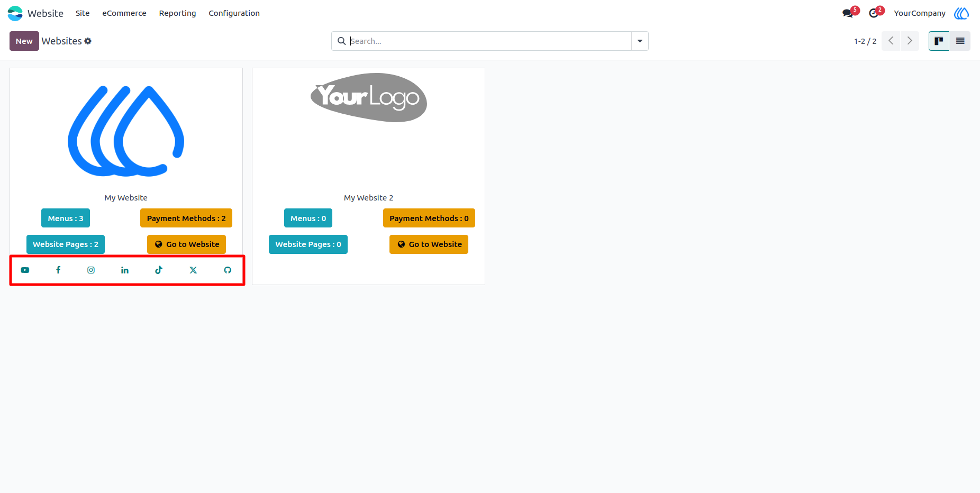The image size is (980, 493).
Task: Click the Website app name
Action: click(46, 13)
